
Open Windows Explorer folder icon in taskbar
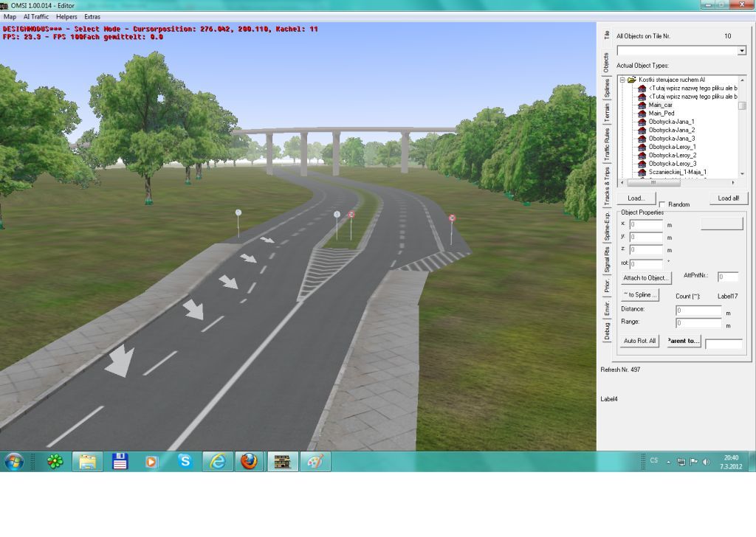click(x=87, y=462)
